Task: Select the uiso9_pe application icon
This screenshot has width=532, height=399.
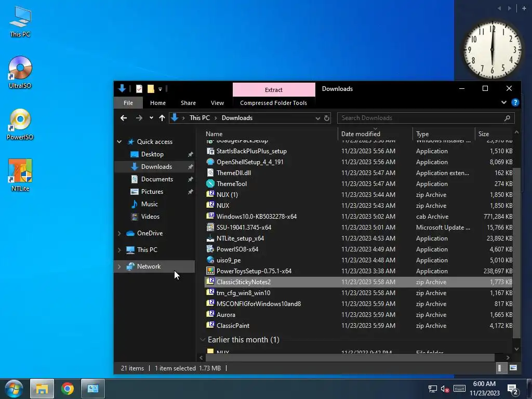Action: [210, 260]
